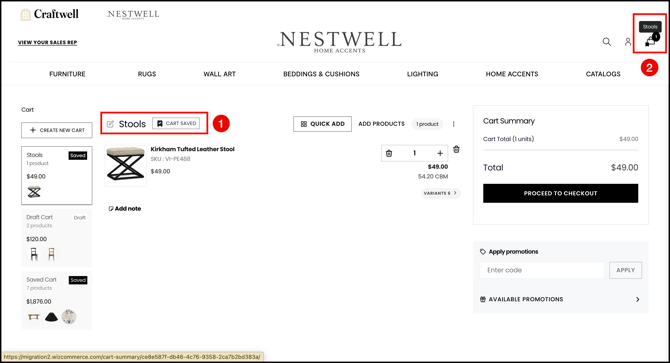Increase quantity with plus button

[x=440, y=153]
